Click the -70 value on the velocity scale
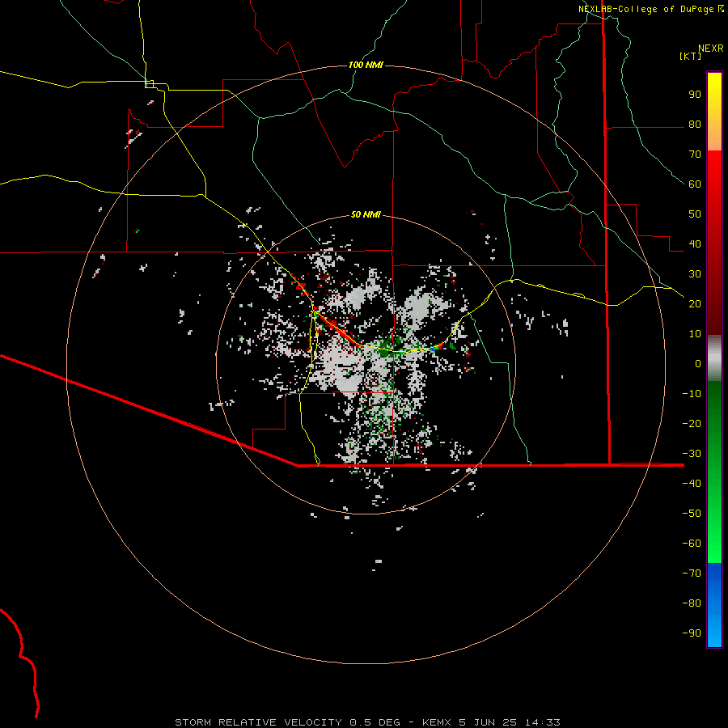Image resolution: width=728 pixels, height=728 pixels. click(692, 574)
